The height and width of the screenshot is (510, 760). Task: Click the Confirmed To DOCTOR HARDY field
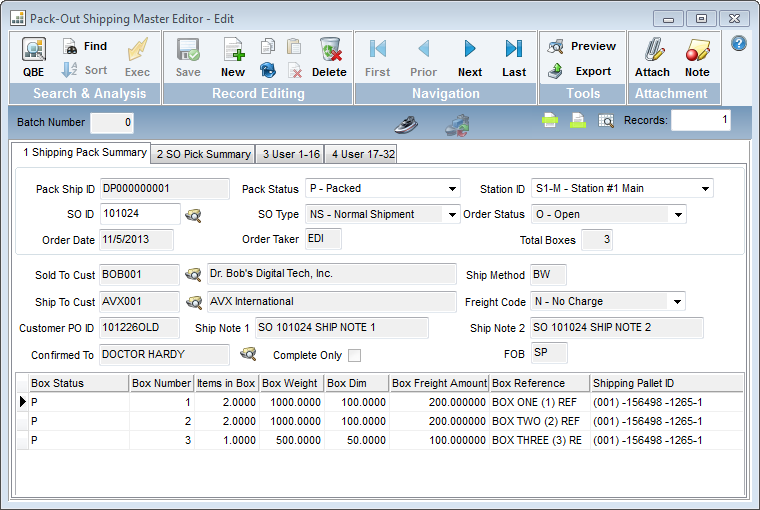[164, 355]
